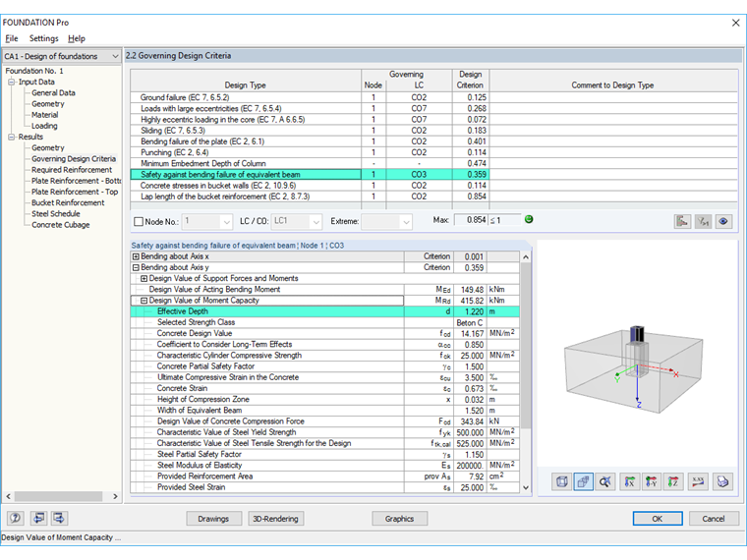Collapse the Input Data tree node

click(12, 82)
